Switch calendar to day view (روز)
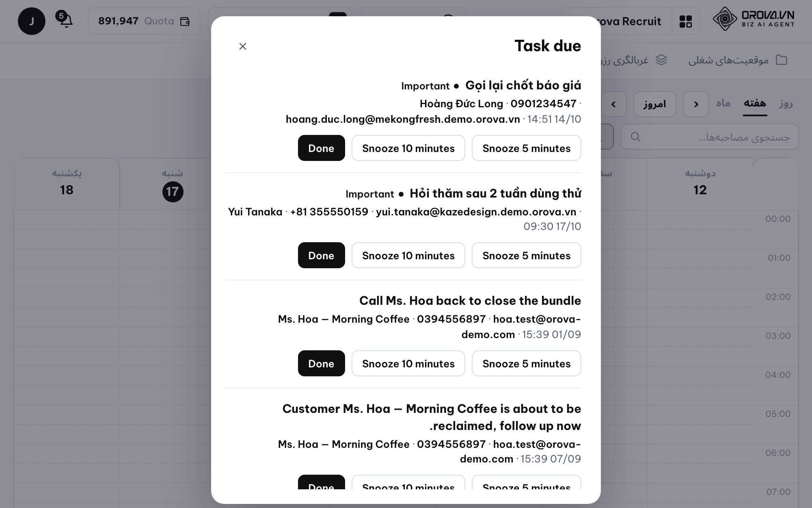This screenshot has width=812, height=508. [x=786, y=103]
